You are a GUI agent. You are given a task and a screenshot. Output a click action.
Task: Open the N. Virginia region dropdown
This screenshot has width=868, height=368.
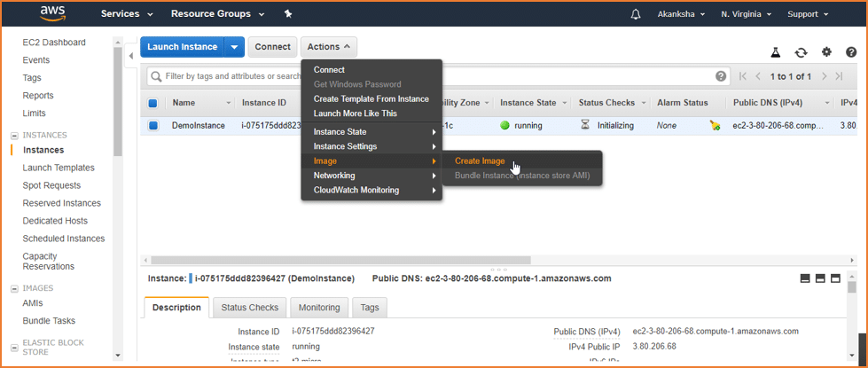[748, 14]
